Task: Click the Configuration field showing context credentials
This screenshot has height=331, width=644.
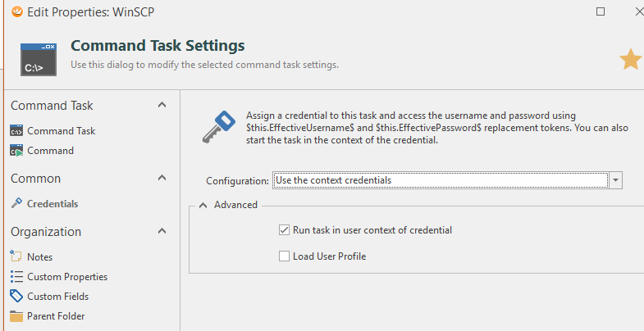Action: [x=441, y=180]
